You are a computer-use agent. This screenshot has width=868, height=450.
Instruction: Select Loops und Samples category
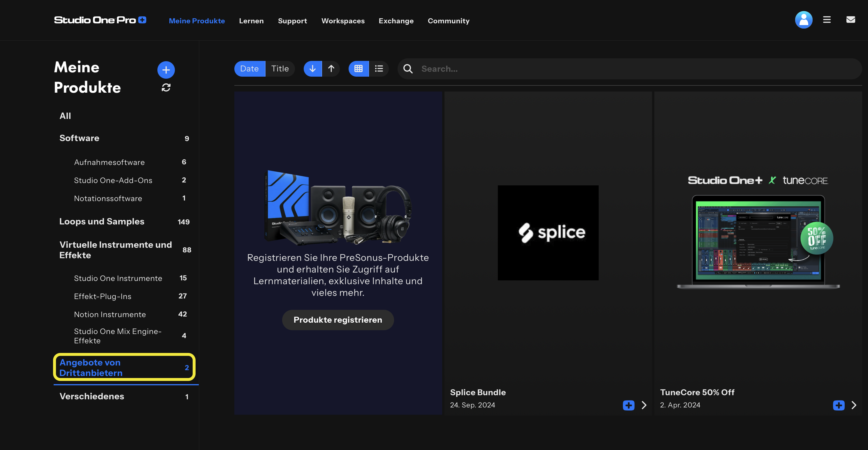point(102,221)
